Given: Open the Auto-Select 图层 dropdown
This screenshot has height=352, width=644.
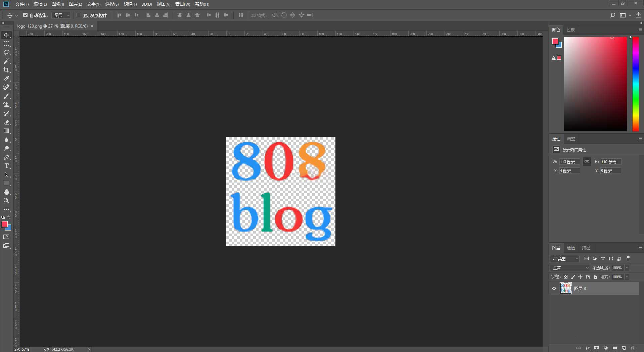Looking at the screenshot, I should tap(61, 15).
